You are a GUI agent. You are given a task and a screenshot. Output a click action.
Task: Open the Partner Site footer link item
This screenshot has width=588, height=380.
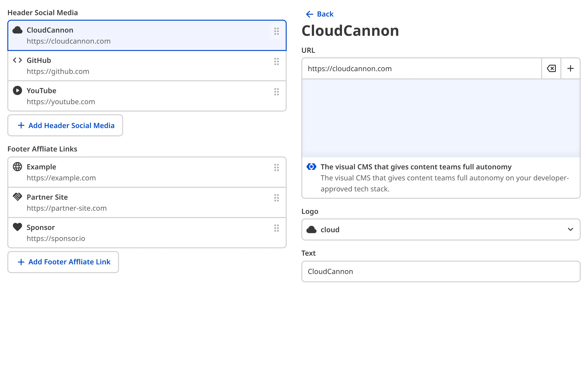(147, 202)
